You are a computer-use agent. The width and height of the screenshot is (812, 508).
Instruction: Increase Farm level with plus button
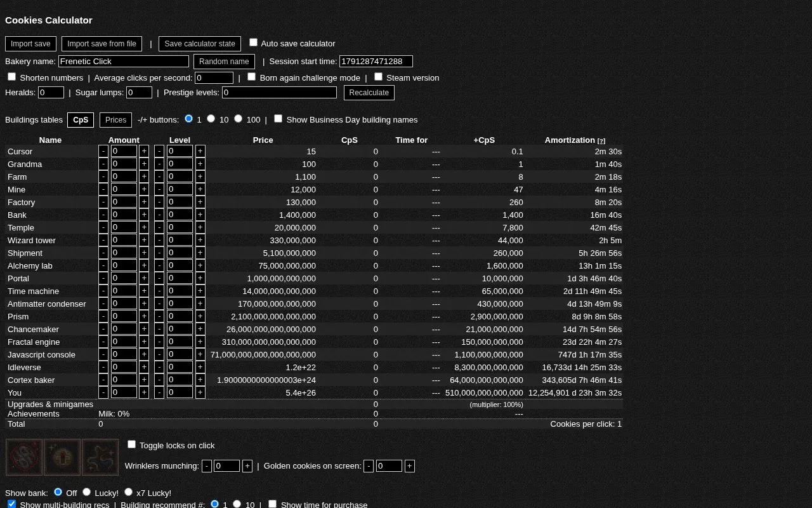click(200, 177)
